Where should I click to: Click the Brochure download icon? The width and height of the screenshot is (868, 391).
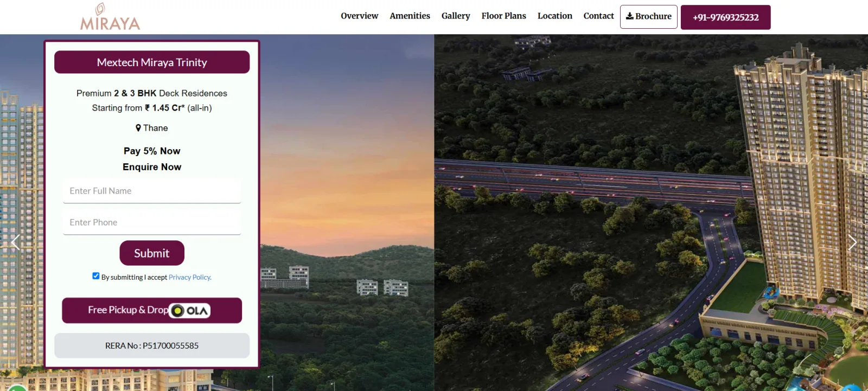629,16
